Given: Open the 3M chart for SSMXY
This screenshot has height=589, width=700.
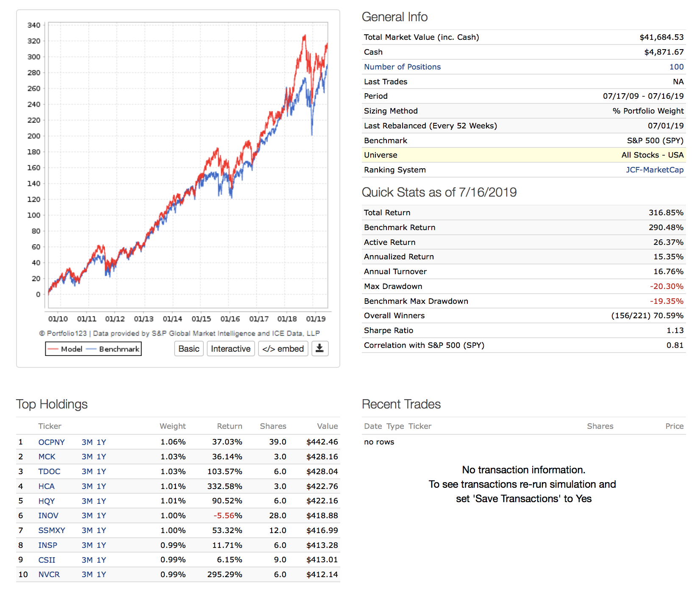Looking at the screenshot, I should click(87, 531).
